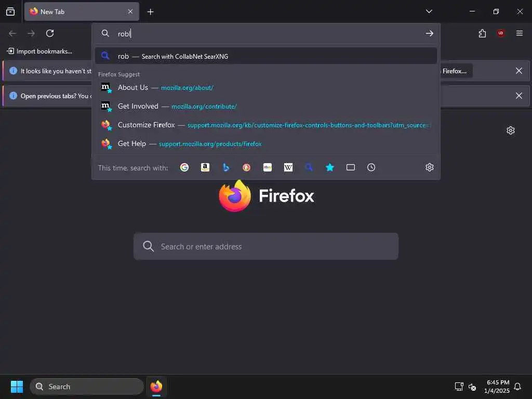
Task: Search open tabs via tab icon
Action: (x=351, y=167)
